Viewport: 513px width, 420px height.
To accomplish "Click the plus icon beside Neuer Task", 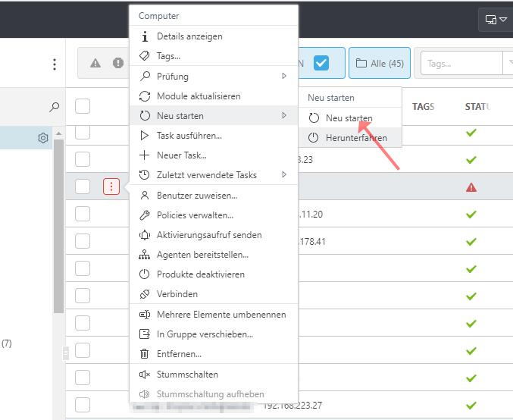I will 144,155.
